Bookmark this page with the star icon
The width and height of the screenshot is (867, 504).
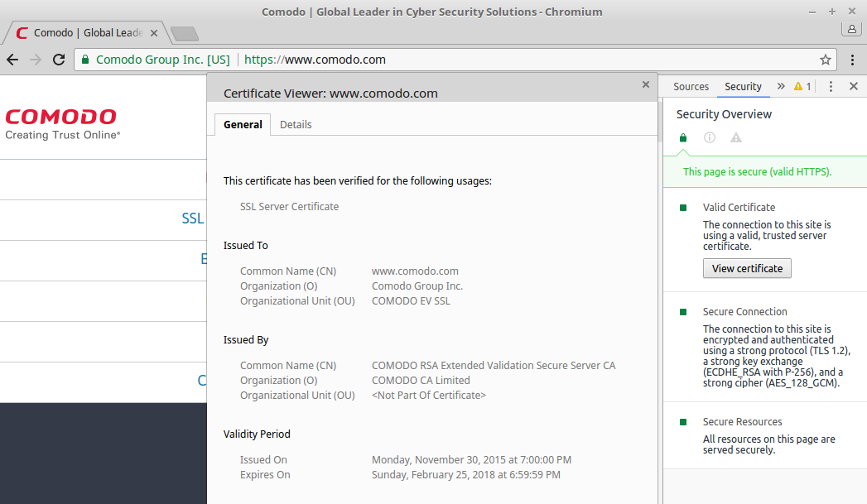tap(825, 60)
